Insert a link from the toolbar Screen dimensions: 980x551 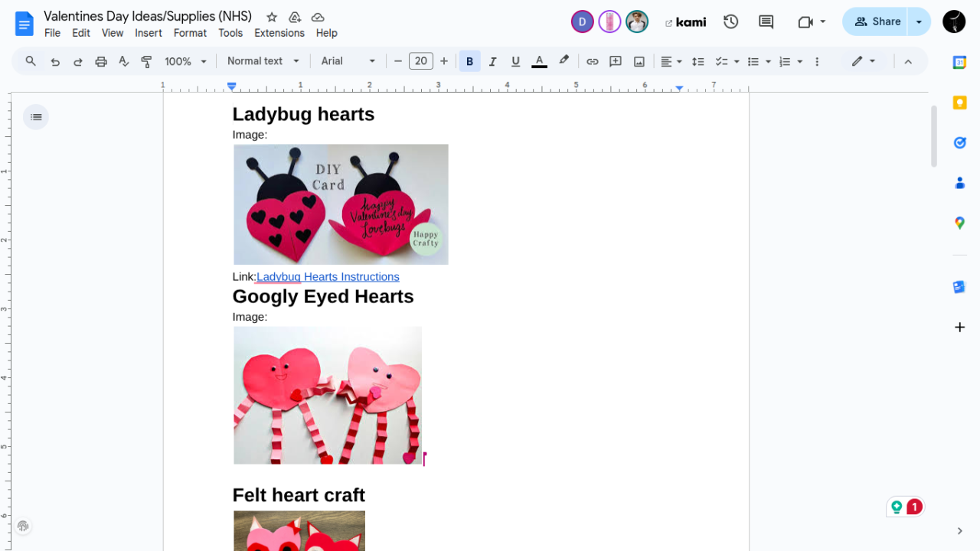tap(593, 61)
